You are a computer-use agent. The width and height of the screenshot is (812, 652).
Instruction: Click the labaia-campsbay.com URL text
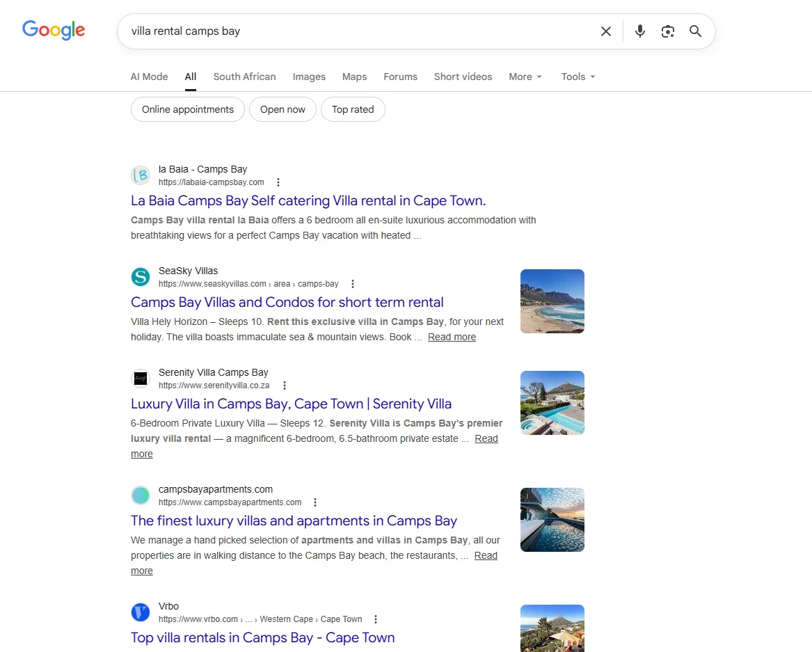pyautogui.click(x=212, y=182)
